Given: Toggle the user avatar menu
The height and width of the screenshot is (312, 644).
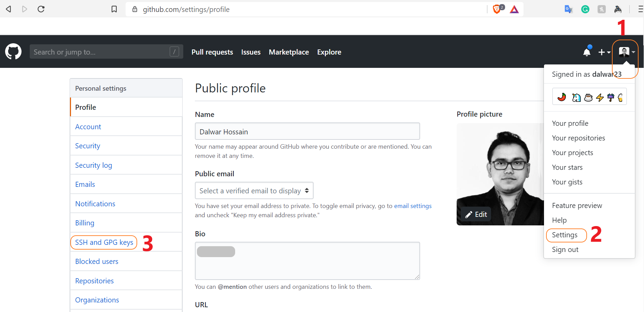Looking at the screenshot, I should [627, 52].
